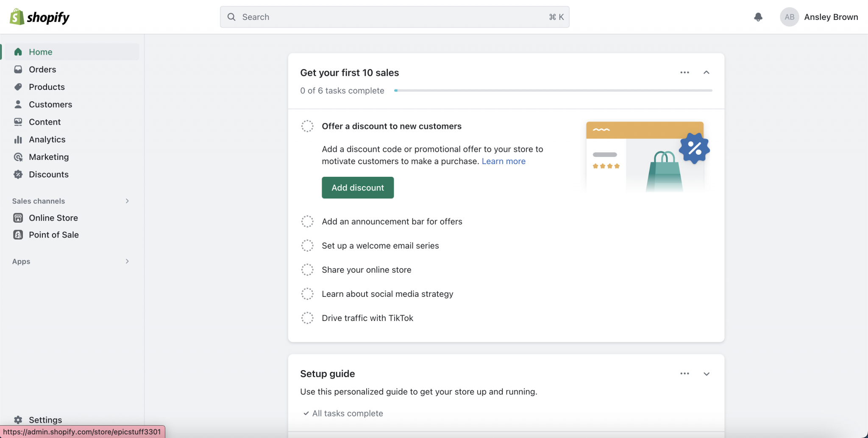This screenshot has width=868, height=438.
Task: Collapse the Get your first 10 sales card
Action: tap(706, 73)
